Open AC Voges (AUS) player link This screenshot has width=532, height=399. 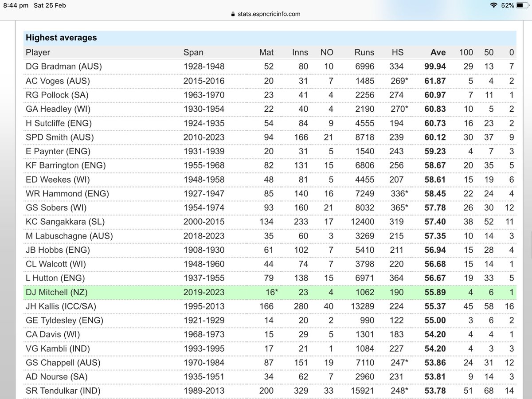tap(58, 81)
